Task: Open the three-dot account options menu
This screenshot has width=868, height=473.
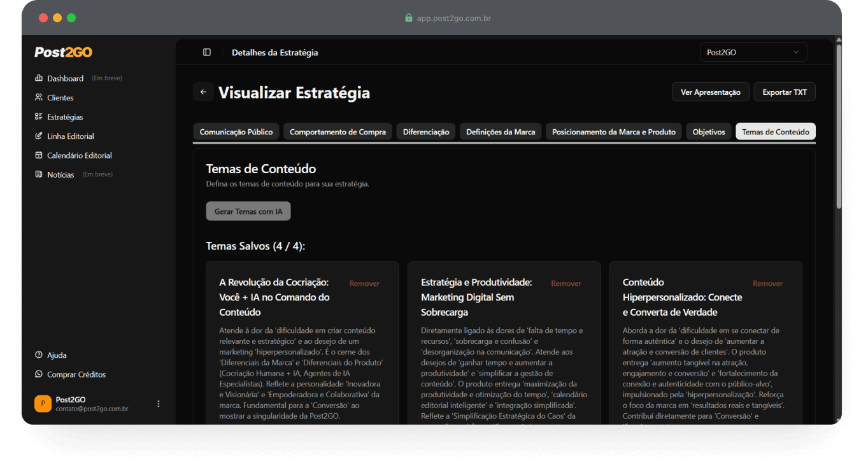Action: (x=158, y=403)
